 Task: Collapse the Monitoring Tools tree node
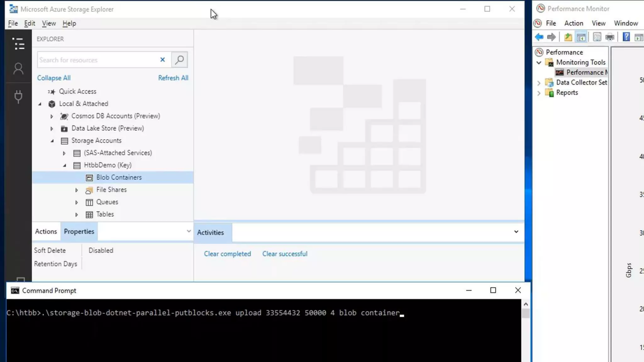pyautogui.click(x=539, y=63)
